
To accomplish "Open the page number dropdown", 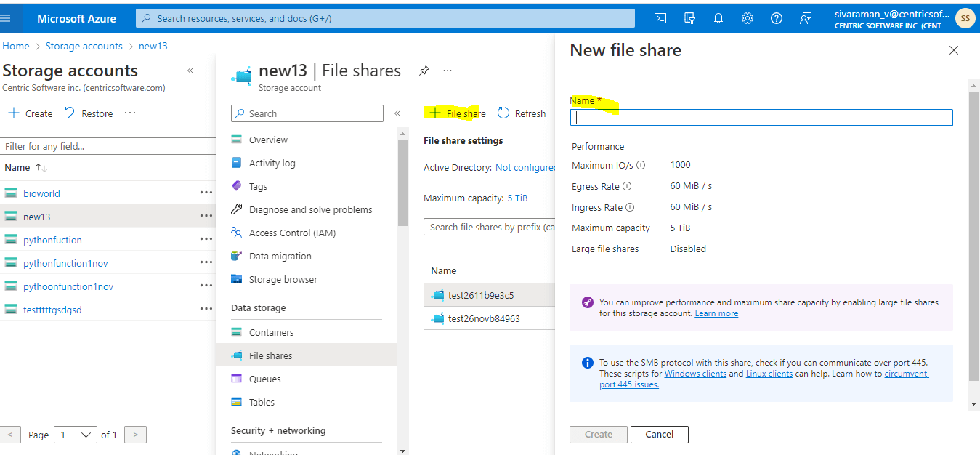I will (x=75, y=434).
